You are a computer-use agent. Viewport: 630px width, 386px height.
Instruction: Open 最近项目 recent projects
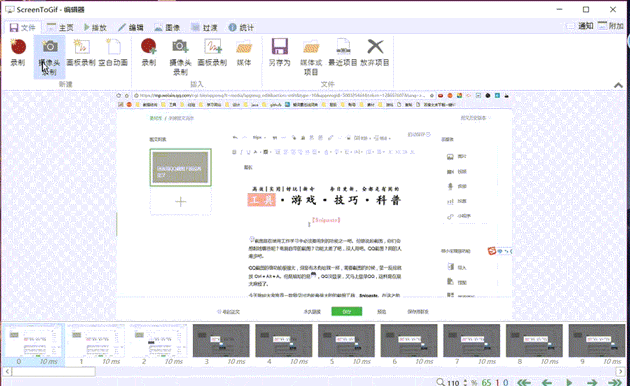click(343, 53)
